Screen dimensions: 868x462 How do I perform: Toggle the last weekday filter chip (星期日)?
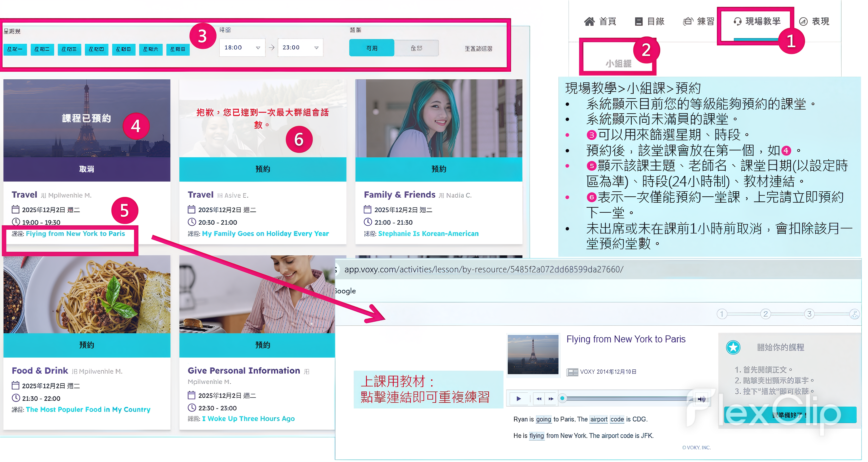[x=178, y=49]
